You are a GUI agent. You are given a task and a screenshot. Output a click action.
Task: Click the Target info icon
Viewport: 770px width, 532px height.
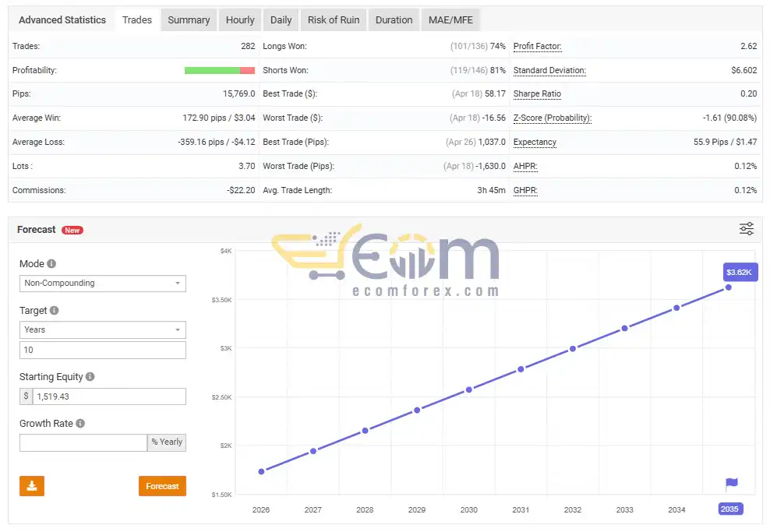(x=55, y=310)
